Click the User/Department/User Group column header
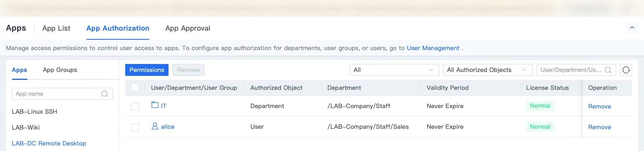 [x=194, y=88]
